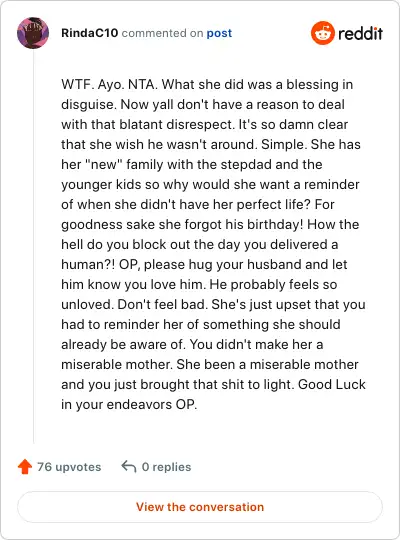400x540 pixels.
Task: Click the reply arrow icon
Action: (x=129, y=467)
